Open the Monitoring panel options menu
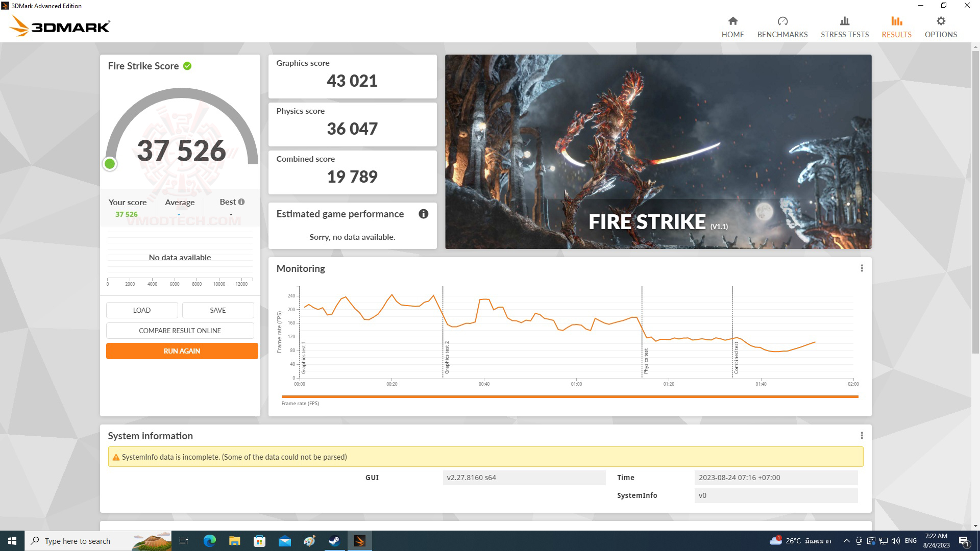This screenshot has height=551, width=980. [863, 267]
